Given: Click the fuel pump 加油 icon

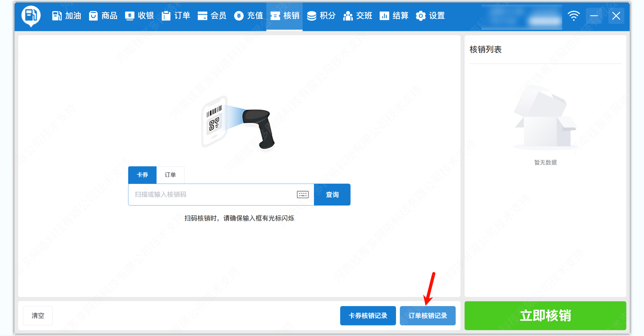Looking at the screenshot, I should (57, 16).
